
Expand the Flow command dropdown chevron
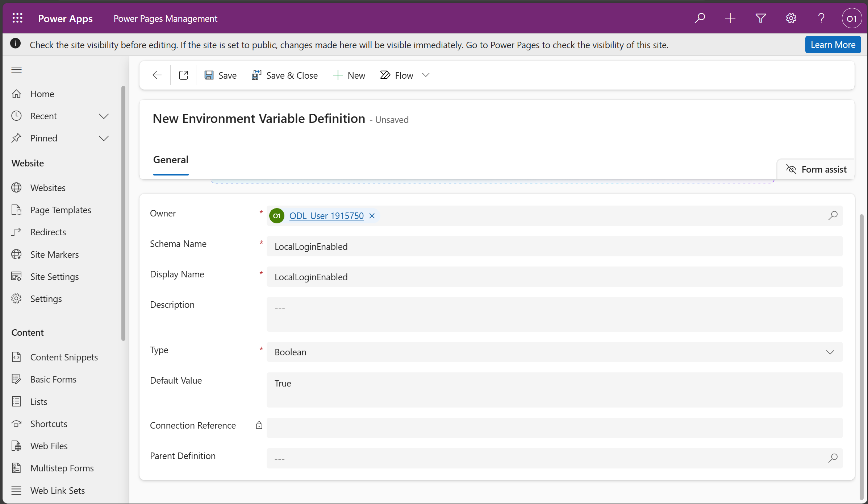click(x=425, y=75)
